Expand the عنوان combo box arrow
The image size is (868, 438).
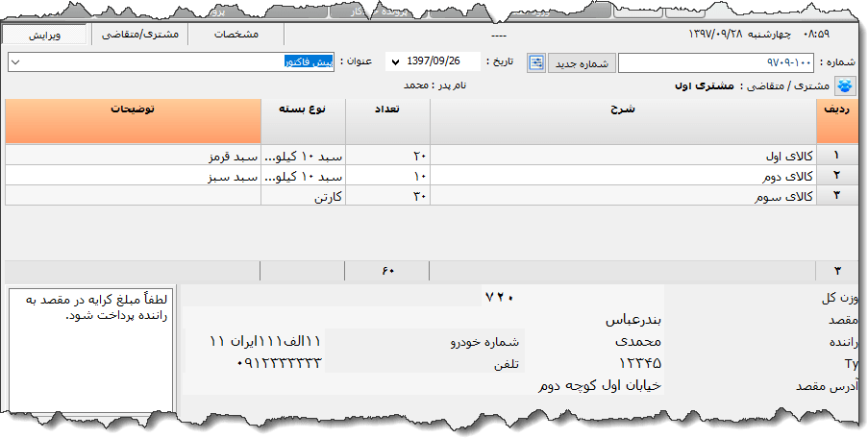click(x=15, y=62)
